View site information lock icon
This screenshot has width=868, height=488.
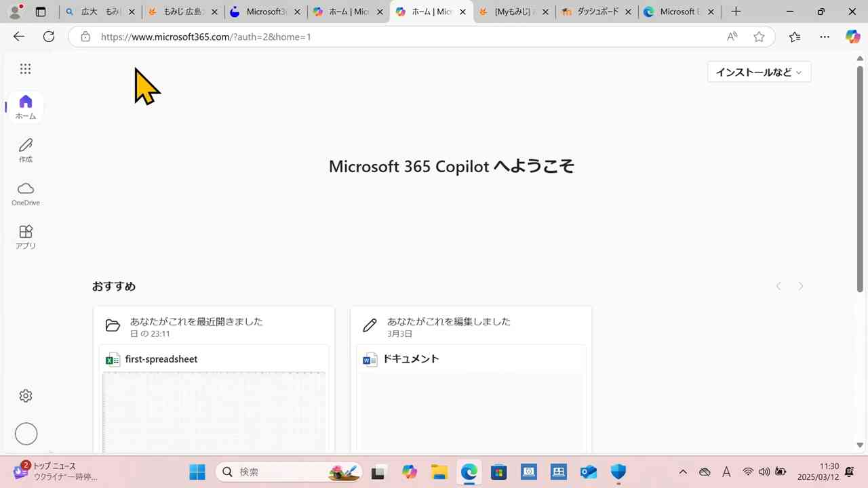[85, 37]
